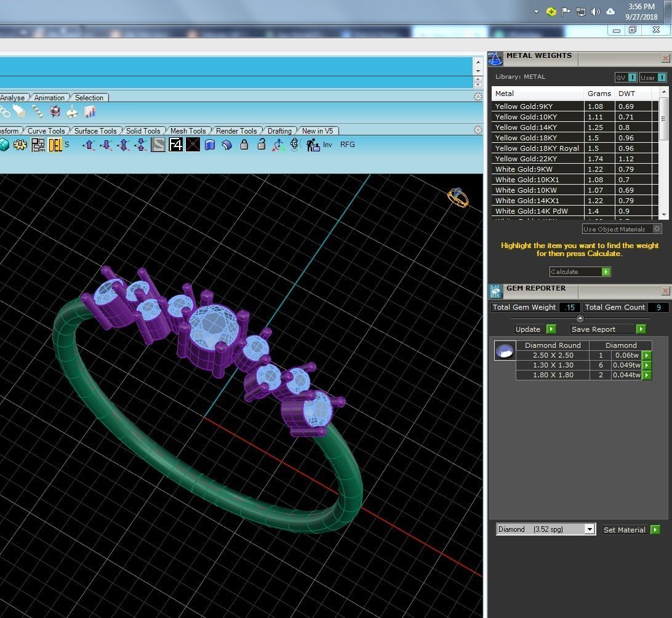Open the Solid Tools tab
The image size is (672, 618).
143,130
